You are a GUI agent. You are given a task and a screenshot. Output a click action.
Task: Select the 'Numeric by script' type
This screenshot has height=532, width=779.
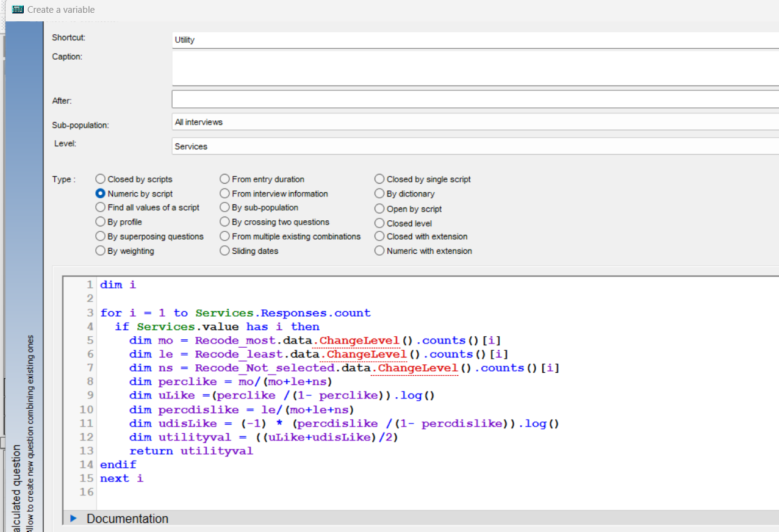[x=100, y=193]
